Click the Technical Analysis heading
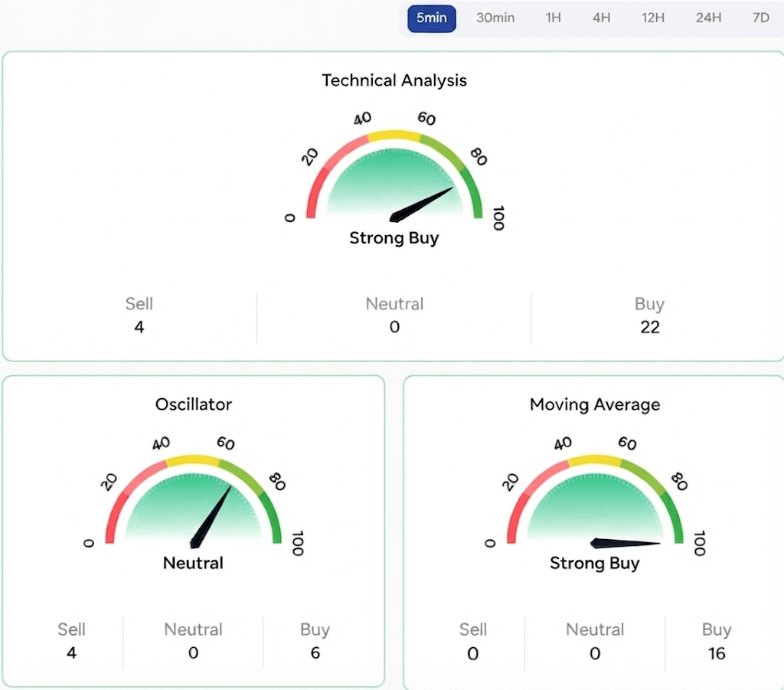This screenshot has height=690, width=784. [x=394, y=80]
